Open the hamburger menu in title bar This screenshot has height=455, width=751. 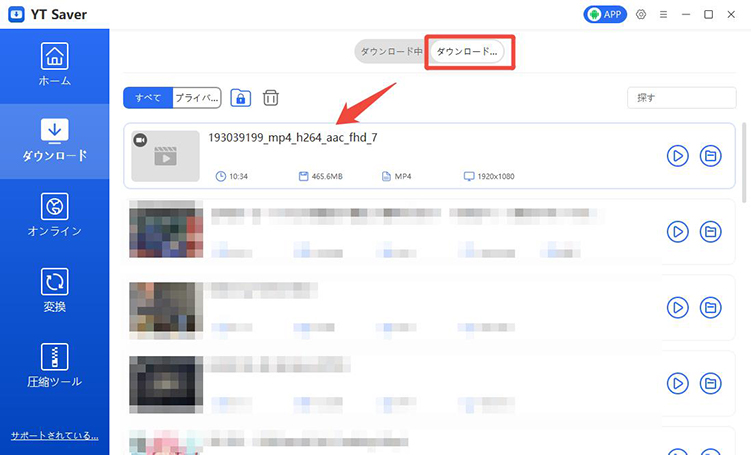663,14
